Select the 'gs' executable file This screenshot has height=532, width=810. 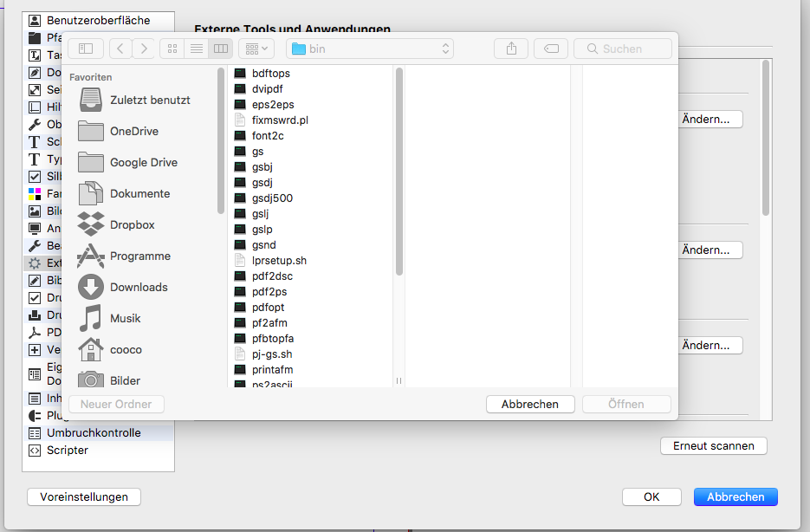(257, 152)
